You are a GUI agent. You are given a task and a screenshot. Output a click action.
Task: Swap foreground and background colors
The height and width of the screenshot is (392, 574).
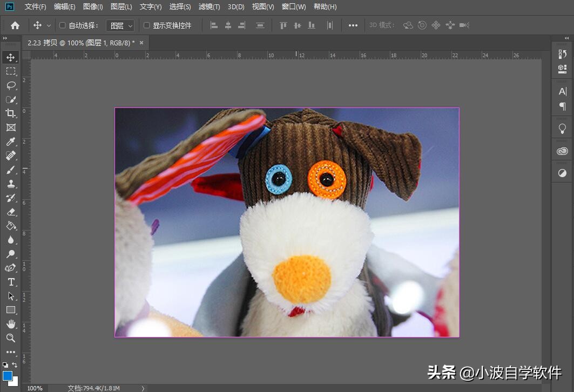coord(15,364)
